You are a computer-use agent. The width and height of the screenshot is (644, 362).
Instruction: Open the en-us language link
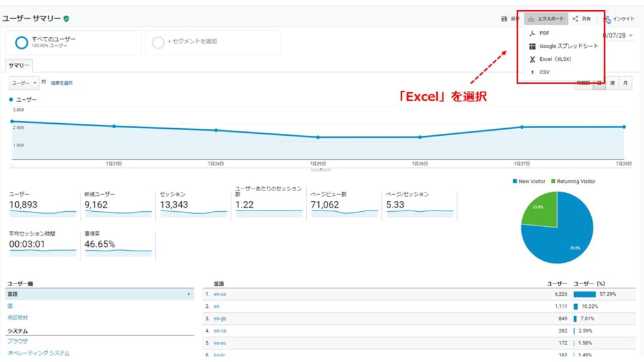[x=219, y=294]
